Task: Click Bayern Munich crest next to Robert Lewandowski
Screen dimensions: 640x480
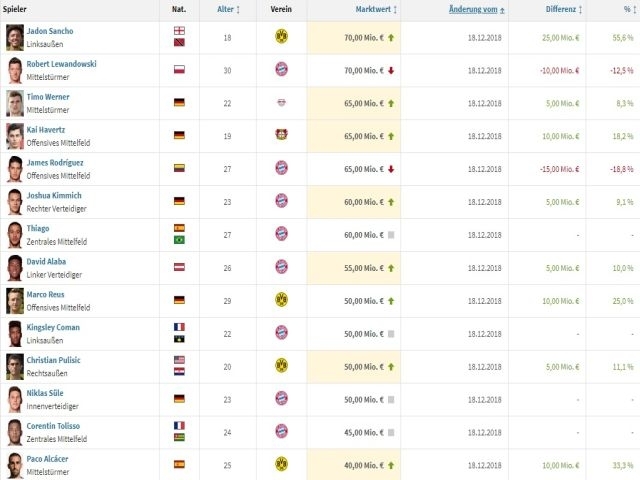Action: [x=281, y=69]
